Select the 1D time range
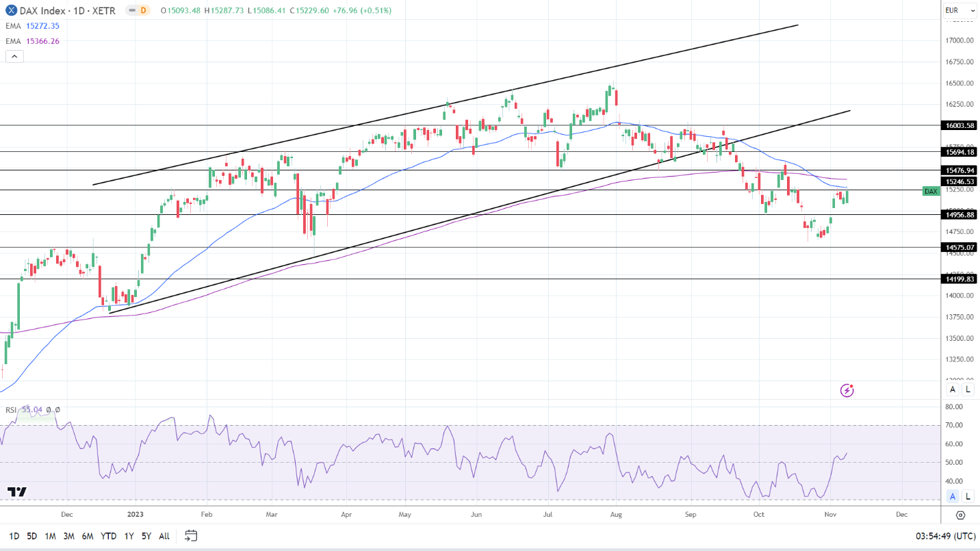Image resolution: width=980 pixels, height=551 pixels. (x=14, y=536)
